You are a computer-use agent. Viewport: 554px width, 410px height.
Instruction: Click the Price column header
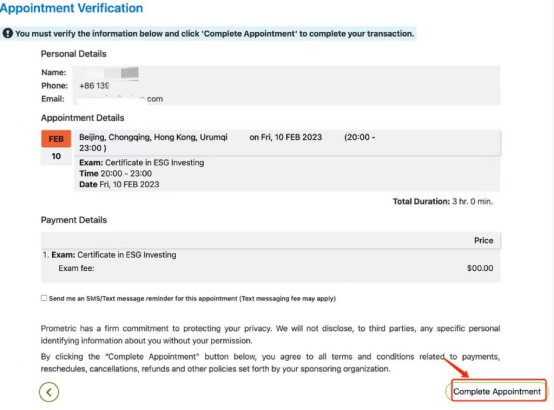(x=483, y=240)
